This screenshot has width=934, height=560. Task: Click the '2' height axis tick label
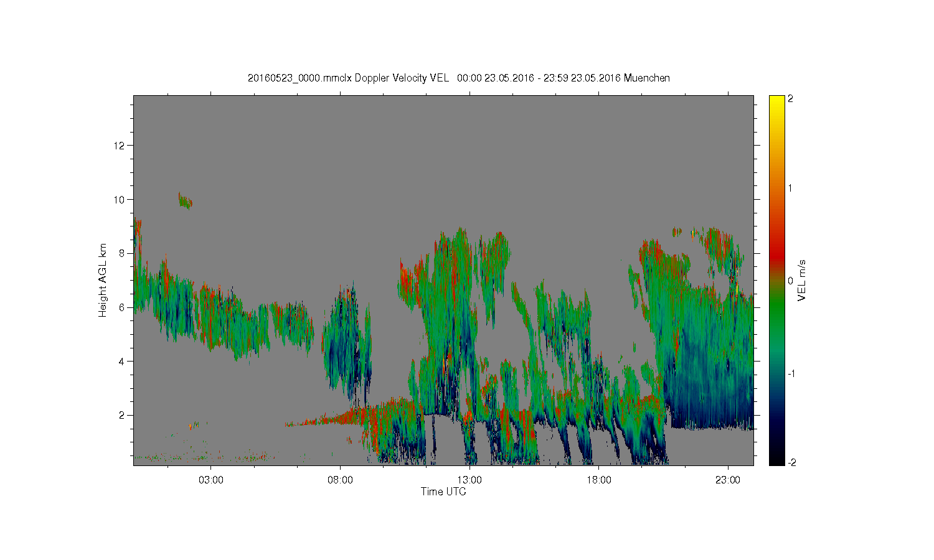click(123, 415)
